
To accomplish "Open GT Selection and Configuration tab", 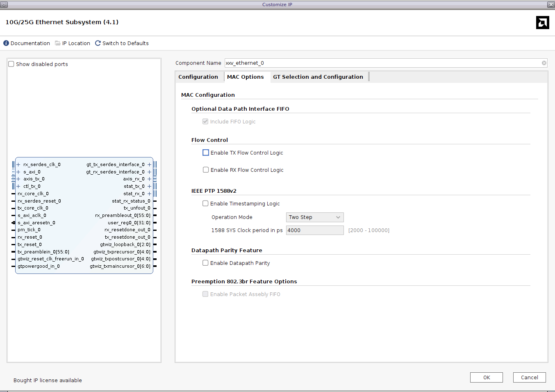I will click(318, 77).
